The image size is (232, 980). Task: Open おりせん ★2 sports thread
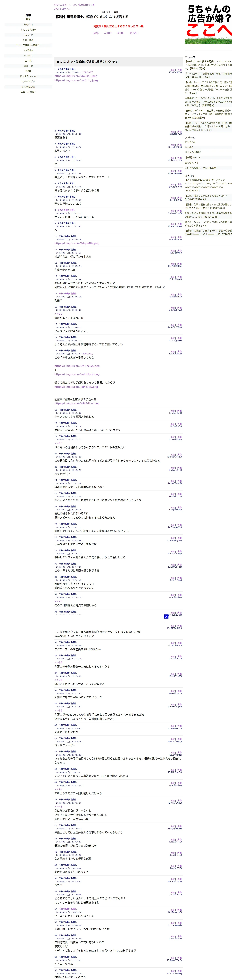point(191,163)
